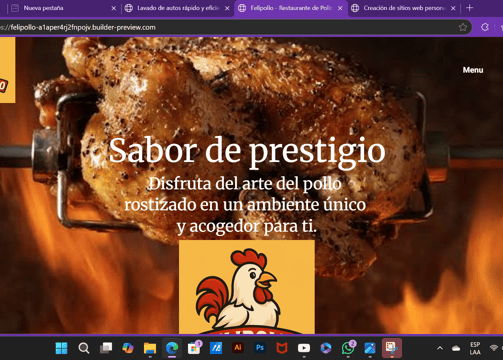Show hidden system tray icons
The image size is (503, 360).
point(440,348)
